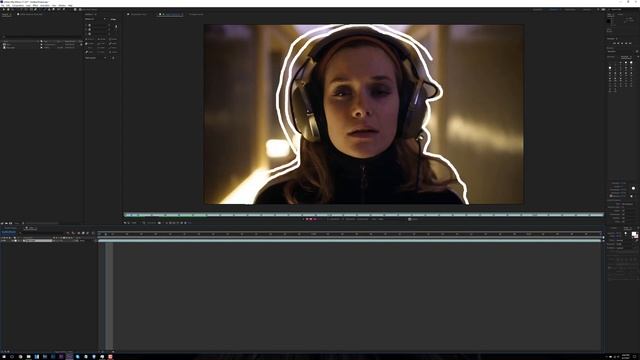Screen dimensions: 640x360
Task: Switch to the Composition viewer tab
Action: pyautogui.click(x=137, y=14)
